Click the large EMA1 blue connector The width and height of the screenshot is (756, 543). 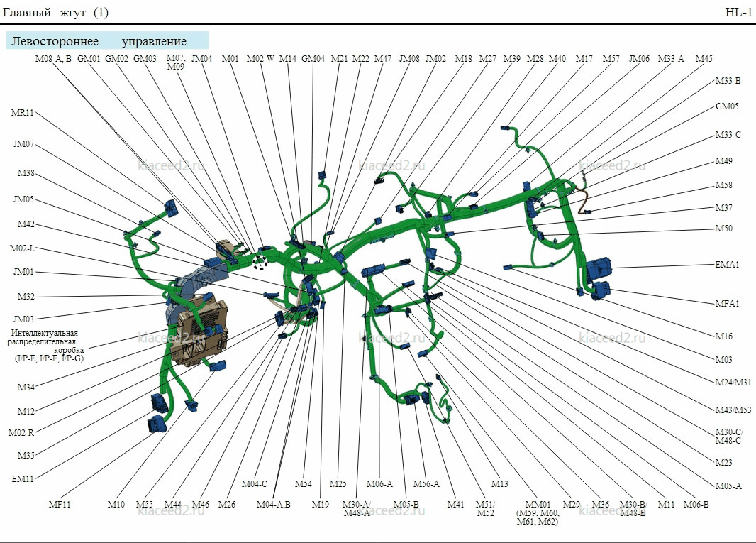tap(599, 269)
